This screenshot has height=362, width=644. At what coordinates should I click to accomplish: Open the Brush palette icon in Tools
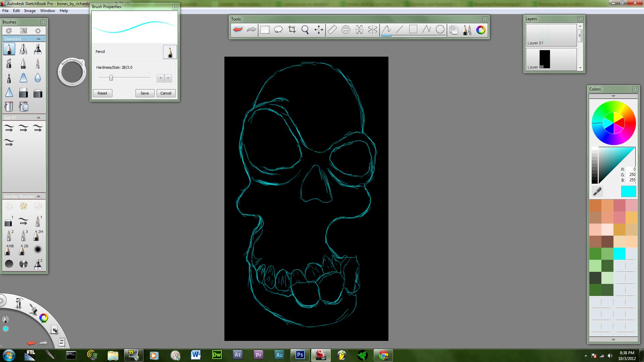[x=467, y=30]
